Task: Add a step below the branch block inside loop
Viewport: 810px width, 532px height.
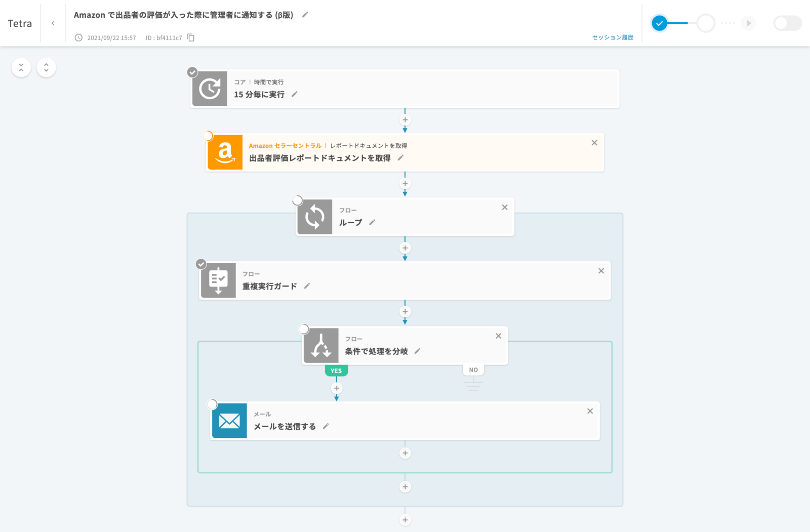Action: pyautogui.click(x=405, y=487)
